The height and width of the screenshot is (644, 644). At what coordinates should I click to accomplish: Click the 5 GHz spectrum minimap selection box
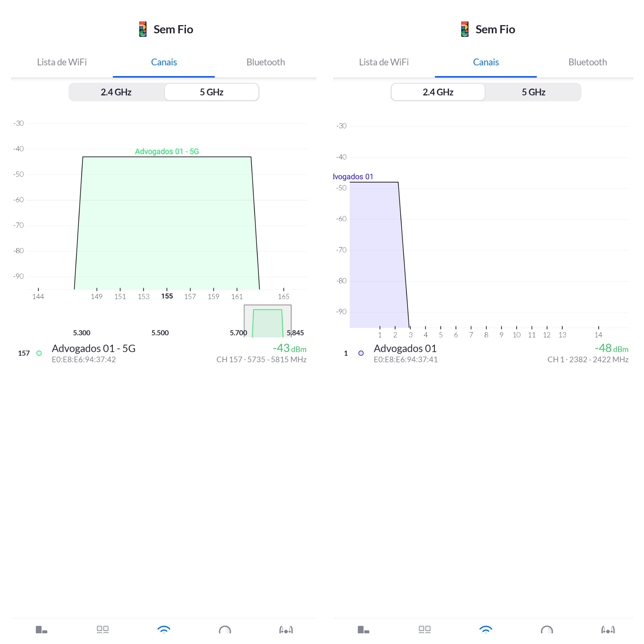pyautogui.click(x=268, y=321)
